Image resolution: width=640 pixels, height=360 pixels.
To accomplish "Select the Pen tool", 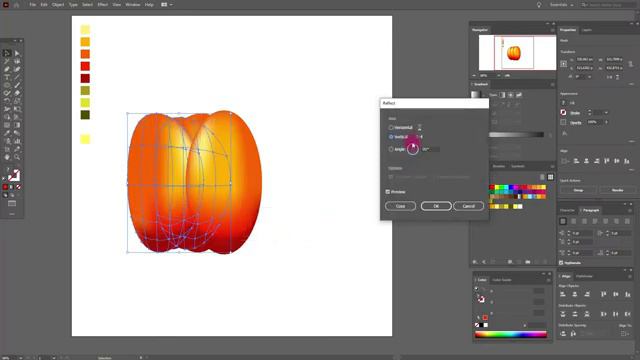I will [x=7, y=69].
